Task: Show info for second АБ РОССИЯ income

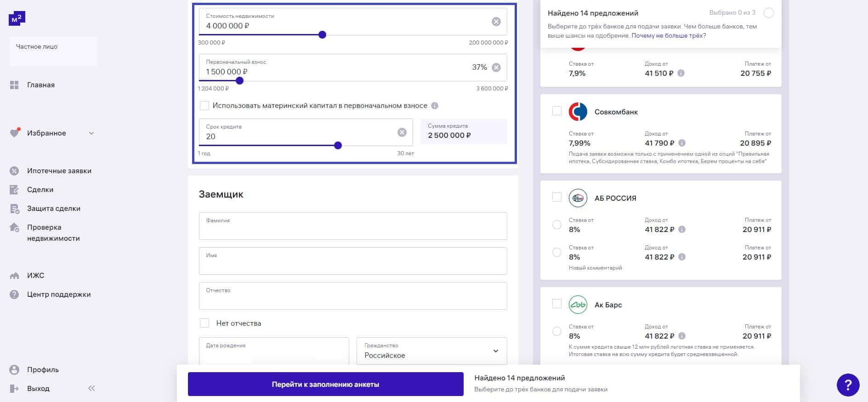Action: pyautogui.click(x=682, y=257)
